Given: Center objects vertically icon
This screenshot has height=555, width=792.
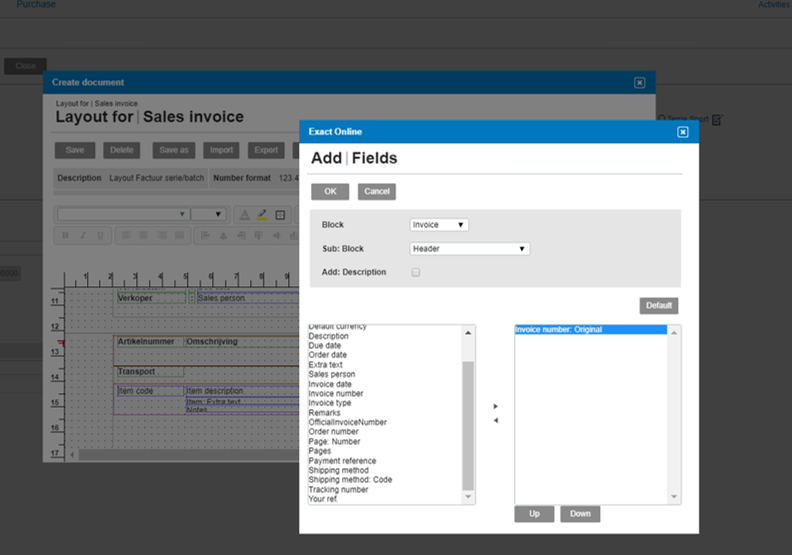Looking at the screenshot, I should 276,235.
